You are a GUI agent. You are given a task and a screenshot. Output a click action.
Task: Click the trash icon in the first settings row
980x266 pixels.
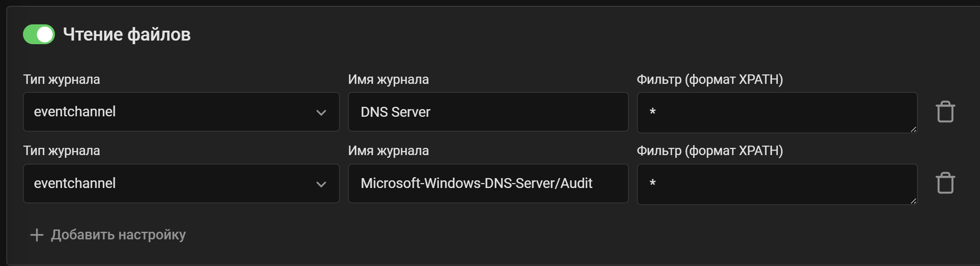pos(945,111)
